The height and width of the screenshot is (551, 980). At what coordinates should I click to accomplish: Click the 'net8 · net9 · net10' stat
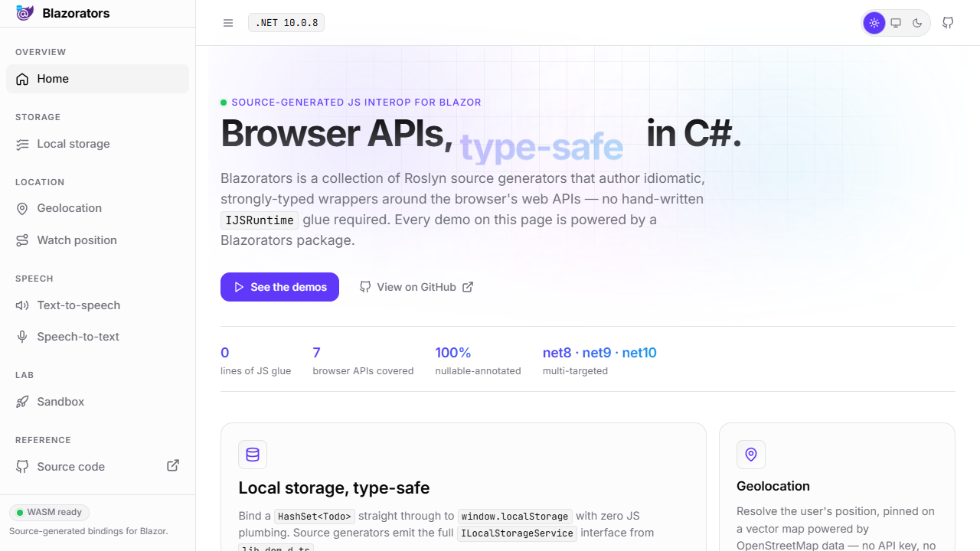point(599,361)
